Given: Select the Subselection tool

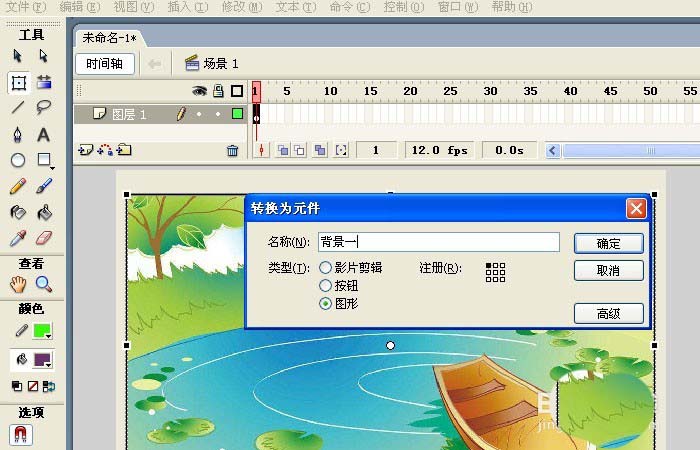Looking at the screenshot, I should tap(43, 56).
